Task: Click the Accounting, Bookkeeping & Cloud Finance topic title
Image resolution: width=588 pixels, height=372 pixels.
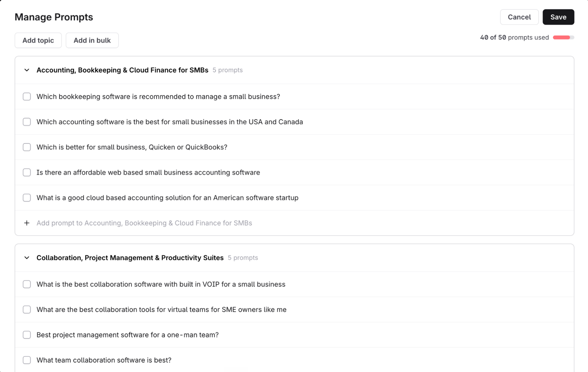Action: [x=122, y=70]
